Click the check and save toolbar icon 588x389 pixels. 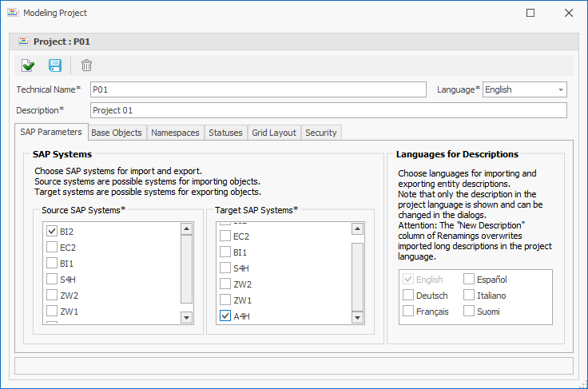point(28,65)
